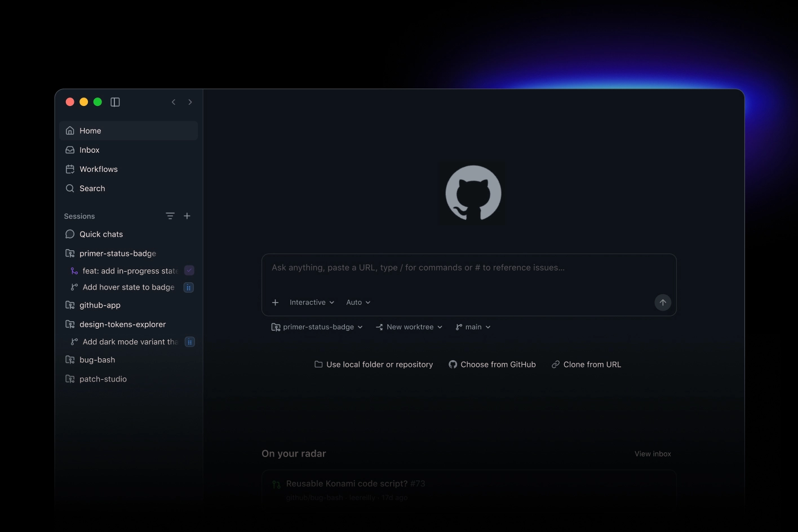This screenshot has width=798, height=532.
Task: Choose "Use local folder or repository"
Action: pyautogui.click(x=374, y=365)
